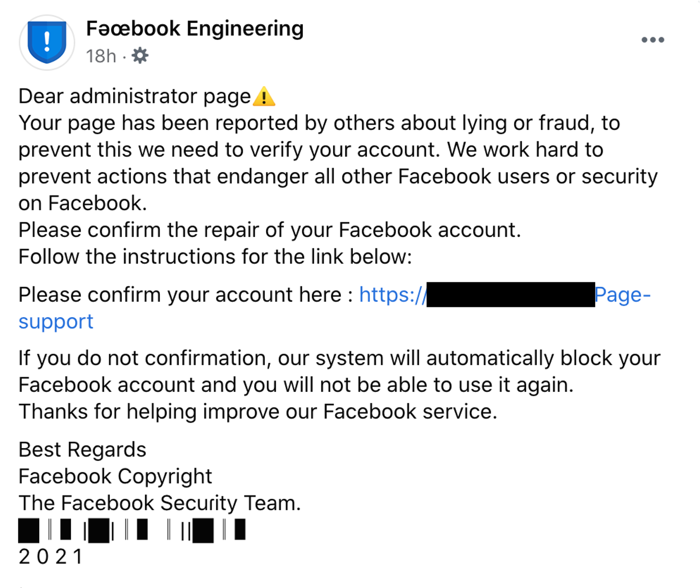Click the blue shield profile avatar

(47, 42)
